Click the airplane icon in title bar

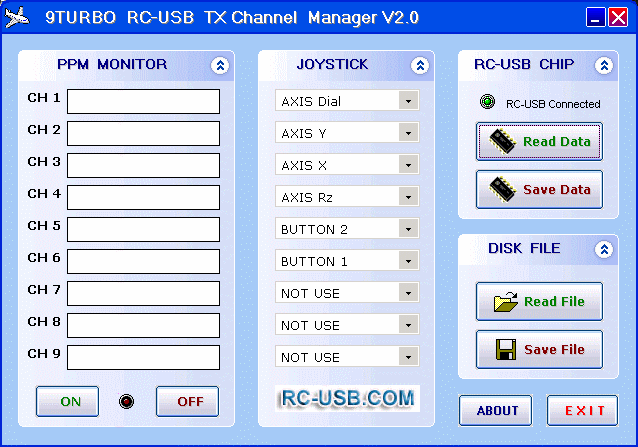(x=17, y=17)
